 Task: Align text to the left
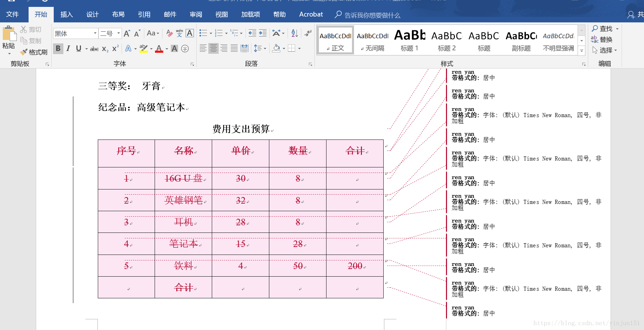pyautogui.click(x=203, y=49)
